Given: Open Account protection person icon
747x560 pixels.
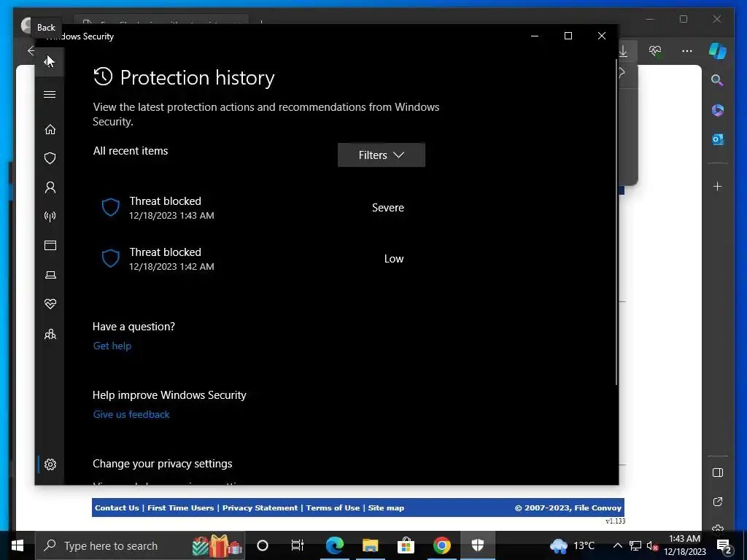Looking at the screenshot, I should click(50, 187).
